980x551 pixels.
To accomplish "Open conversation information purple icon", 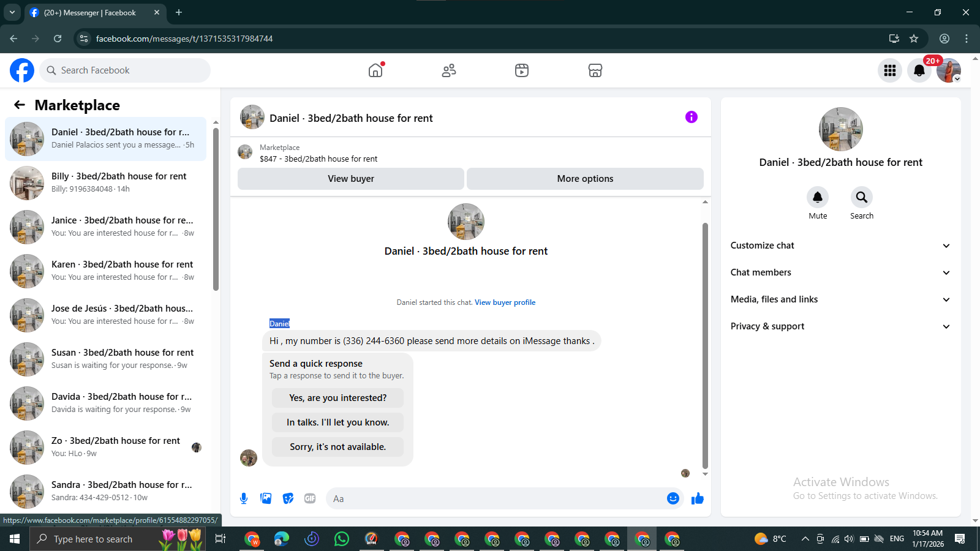I will (x=692, y=117).
